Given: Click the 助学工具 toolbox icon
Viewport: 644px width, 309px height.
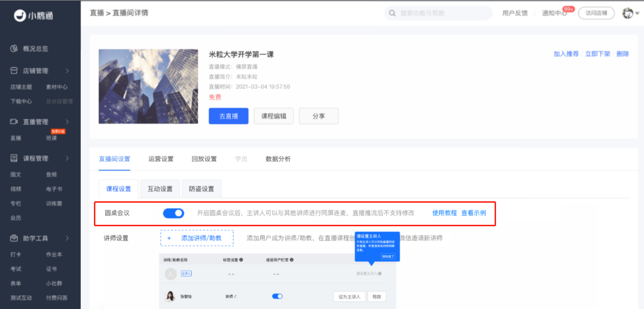Looking at the screenshot, I should click(14, 238).
